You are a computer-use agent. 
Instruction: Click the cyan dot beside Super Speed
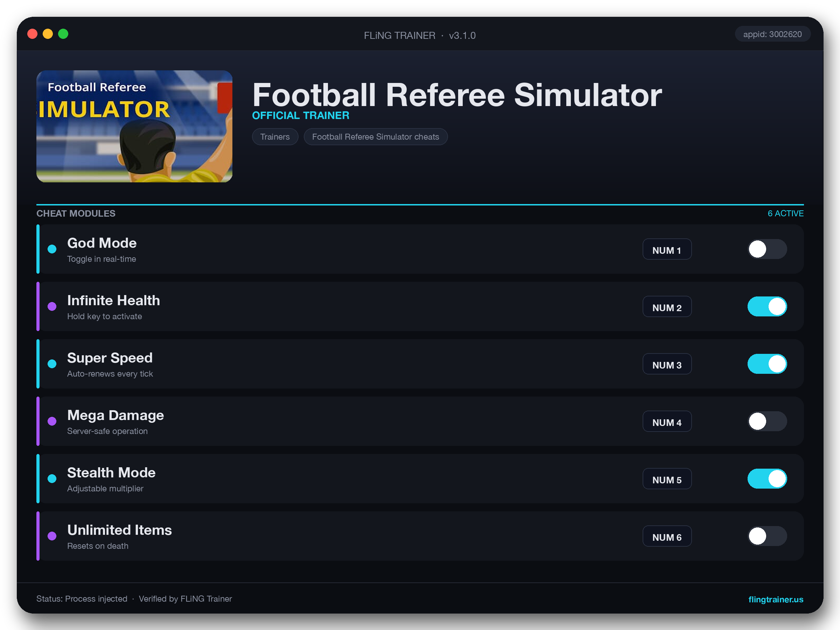click(x=52, y=364)
